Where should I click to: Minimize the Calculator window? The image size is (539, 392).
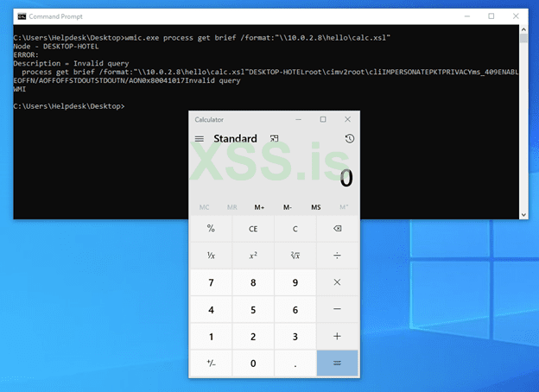[298, 119]
